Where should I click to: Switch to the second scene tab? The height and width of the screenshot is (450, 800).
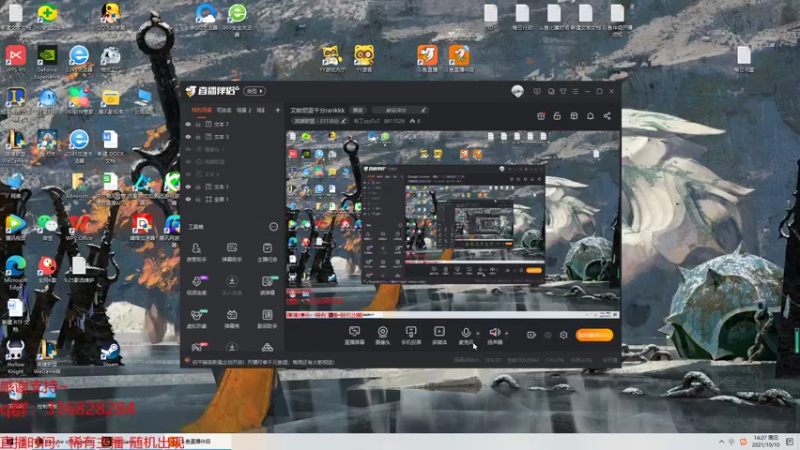224,110
